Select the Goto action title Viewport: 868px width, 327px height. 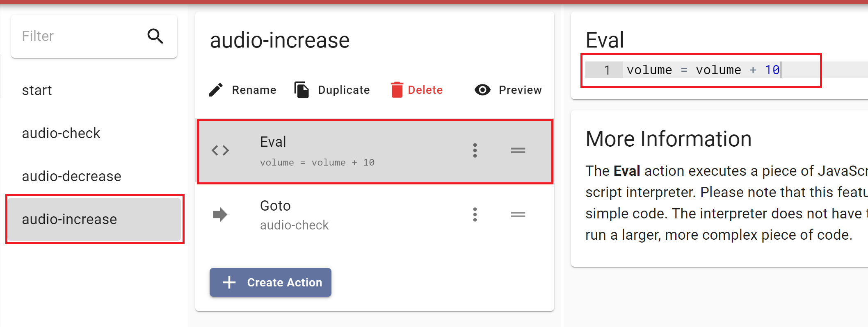(275, 206)
